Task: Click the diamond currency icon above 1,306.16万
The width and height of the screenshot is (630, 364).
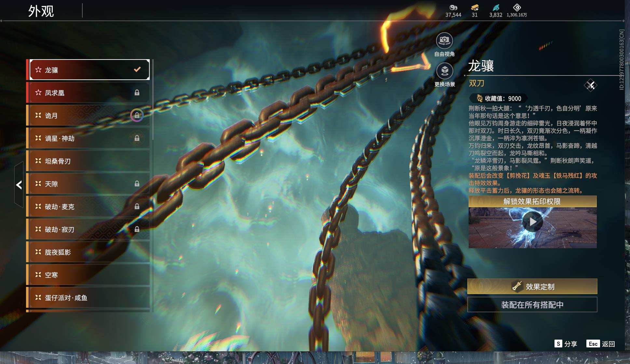Action: pyautogui.click(x=517, y=7)
